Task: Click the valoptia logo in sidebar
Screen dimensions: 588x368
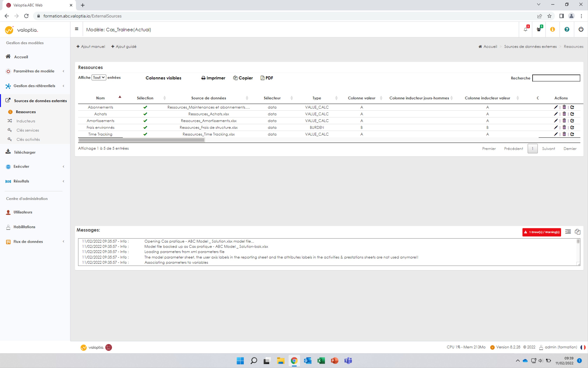Action: 21,30
